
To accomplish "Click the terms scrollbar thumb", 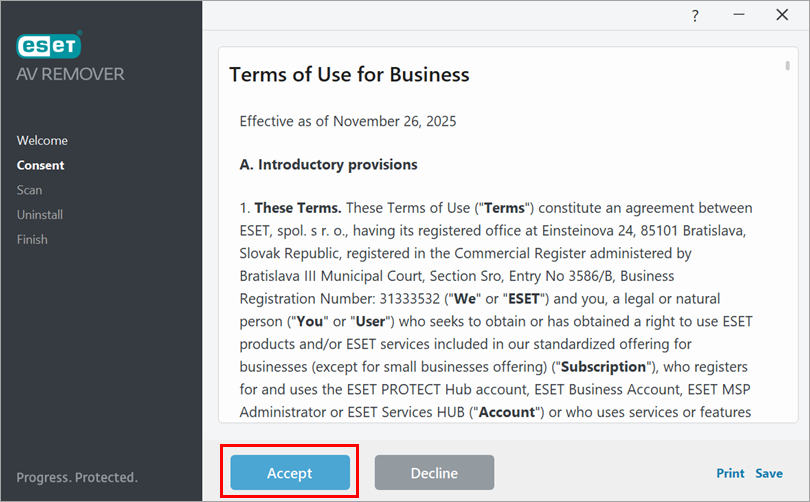I will point(788,66).
